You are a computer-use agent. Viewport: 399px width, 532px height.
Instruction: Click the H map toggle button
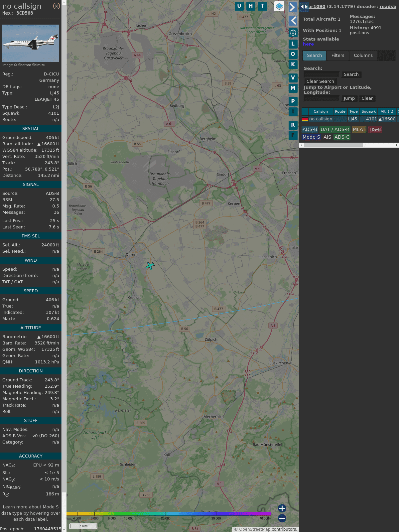(251, 6)
